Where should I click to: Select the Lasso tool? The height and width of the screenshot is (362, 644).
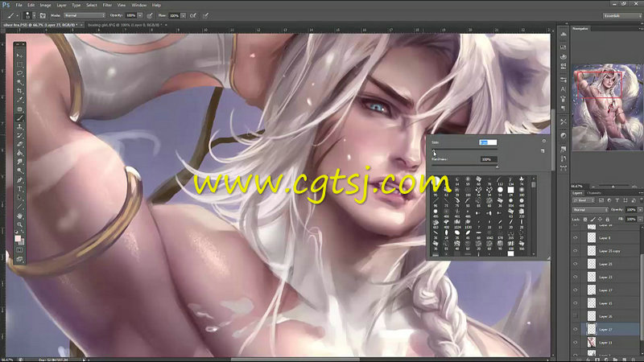pyautogui.click(x=19, y=73)
